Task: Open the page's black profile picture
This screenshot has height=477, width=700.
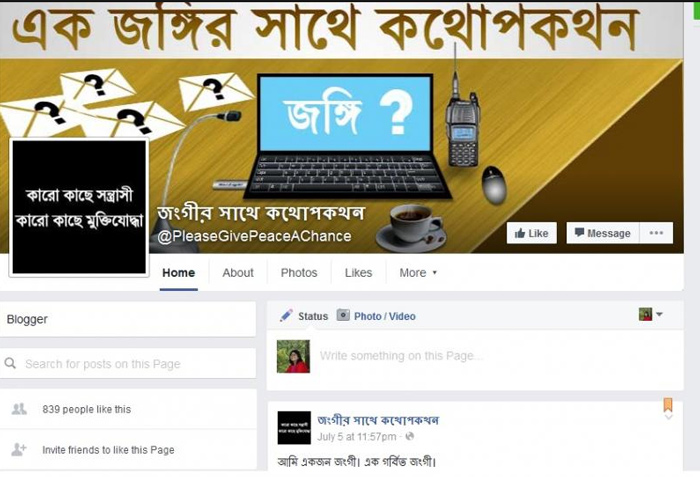Action: coord(79,207)
